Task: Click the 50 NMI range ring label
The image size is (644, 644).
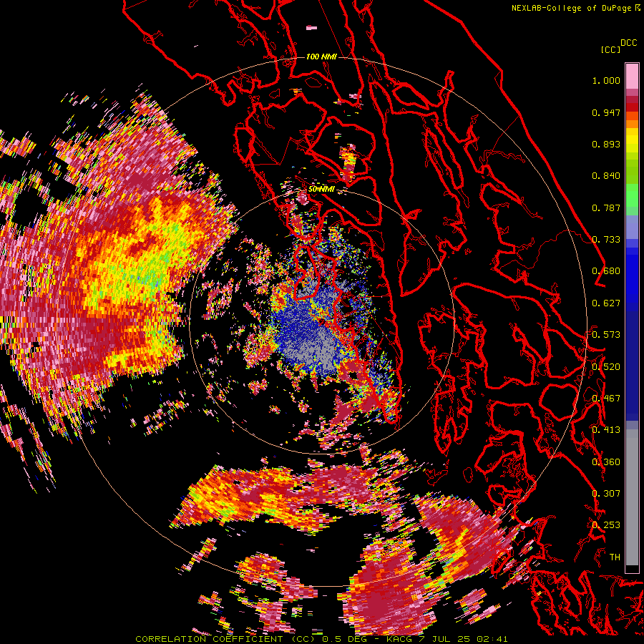Action: (x=321, y=190)
